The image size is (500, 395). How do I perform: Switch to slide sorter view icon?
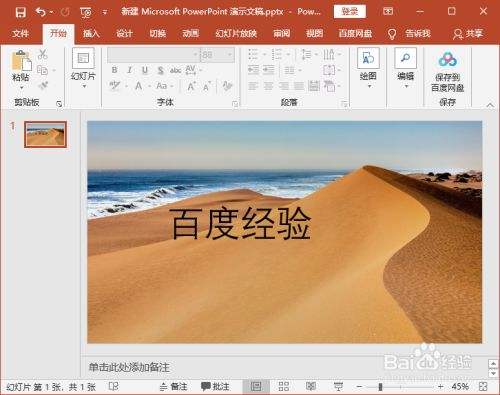[x=284, y=387]
